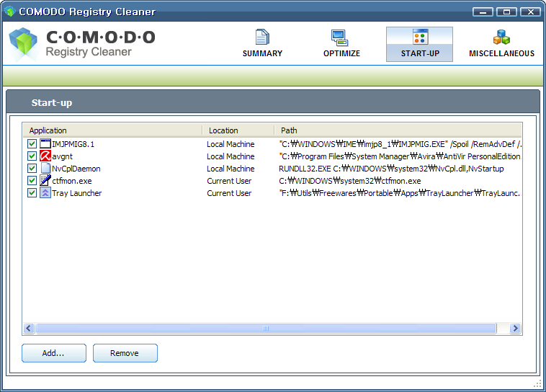
Task: Toggle the Tray Launcher checkbox
Action: point(32,192)
